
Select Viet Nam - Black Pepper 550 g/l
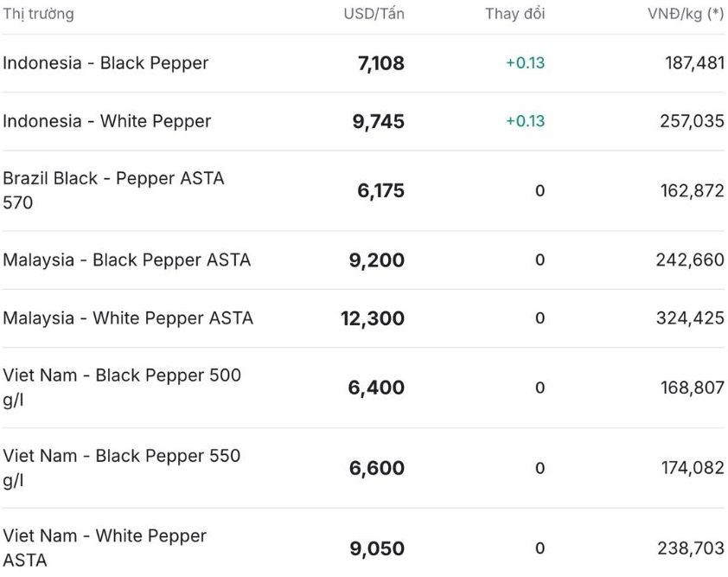coord(122,467)
